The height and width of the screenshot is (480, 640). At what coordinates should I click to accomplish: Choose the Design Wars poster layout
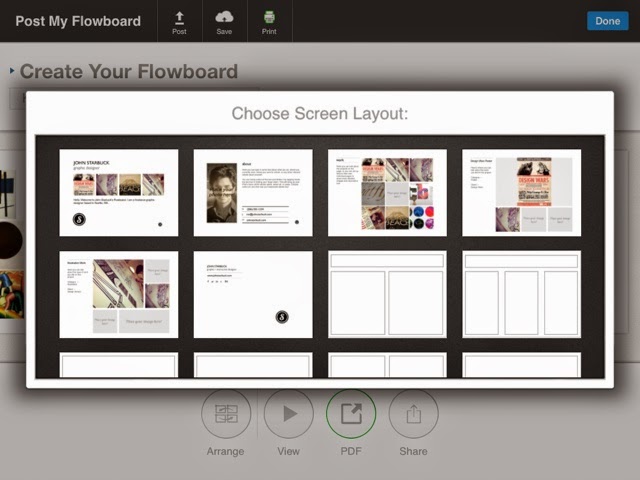coord(522,193)
